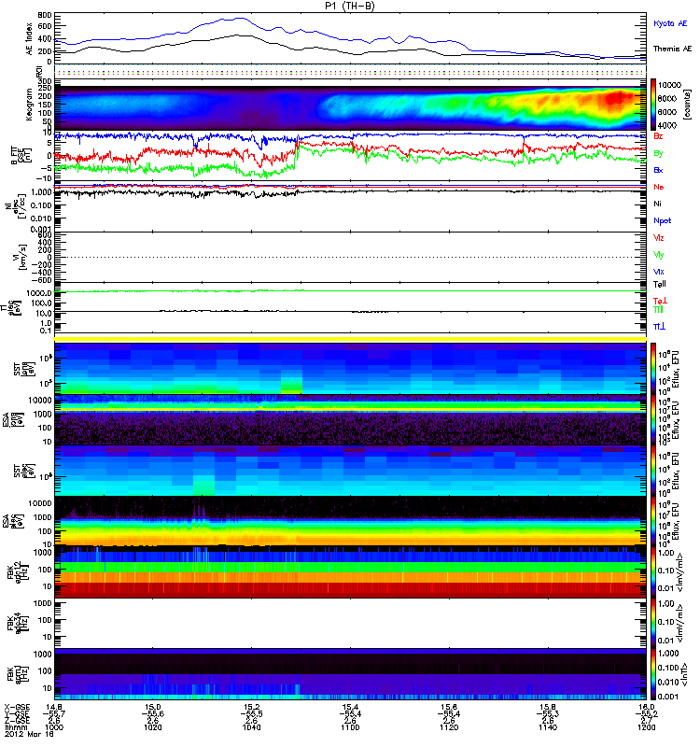
Task: Click the [counts] unit label beside Keogram bar
Action: (x=687, y=105)
